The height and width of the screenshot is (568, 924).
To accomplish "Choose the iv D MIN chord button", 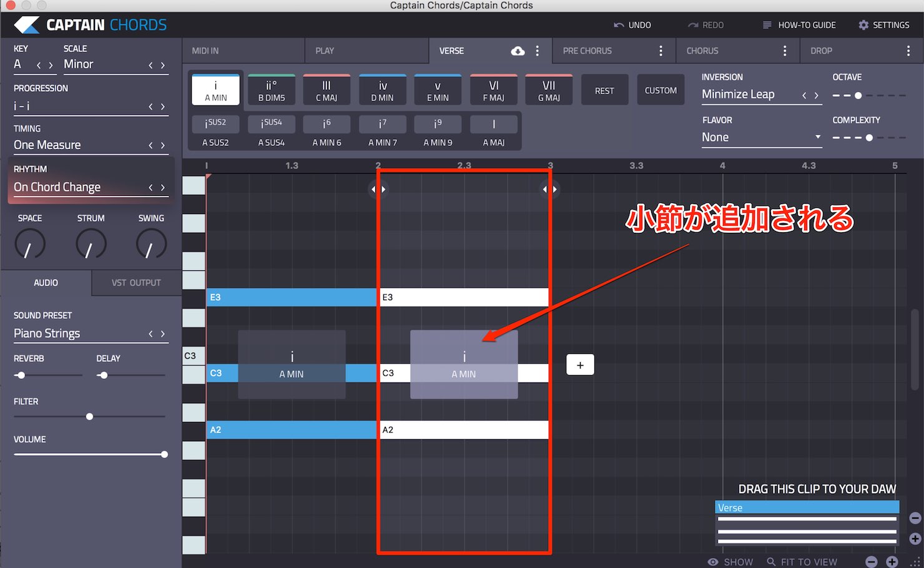I will pos(383,90).
